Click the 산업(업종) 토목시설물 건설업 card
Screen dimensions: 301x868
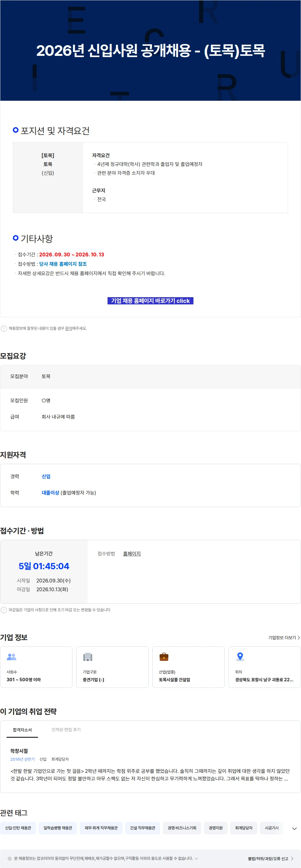pyautogui.click(x=188, y=667)
